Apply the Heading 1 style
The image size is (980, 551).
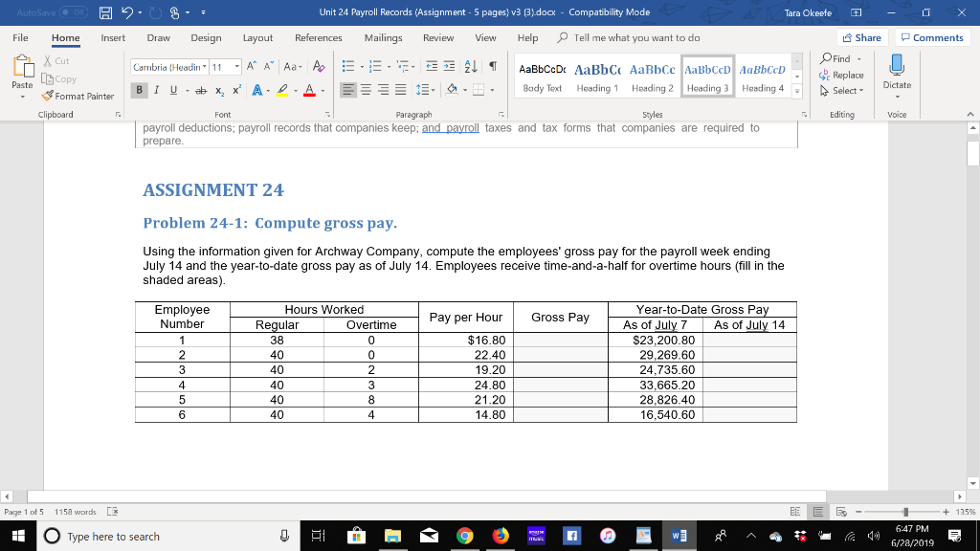click(x=595, y=77)
